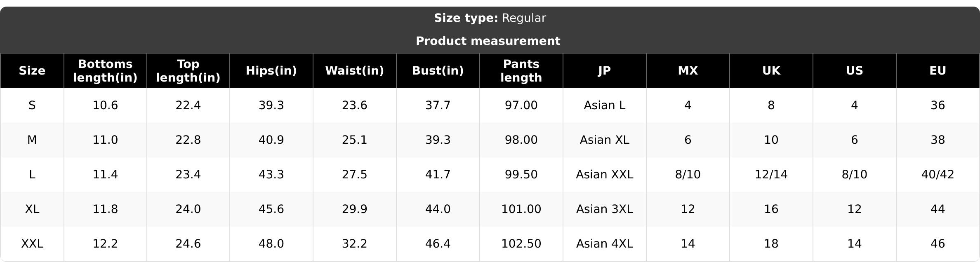Select the Size type: Regular label
Image resolution: width=980 pixels, height=262 pixels.
(x=490, y=18)
